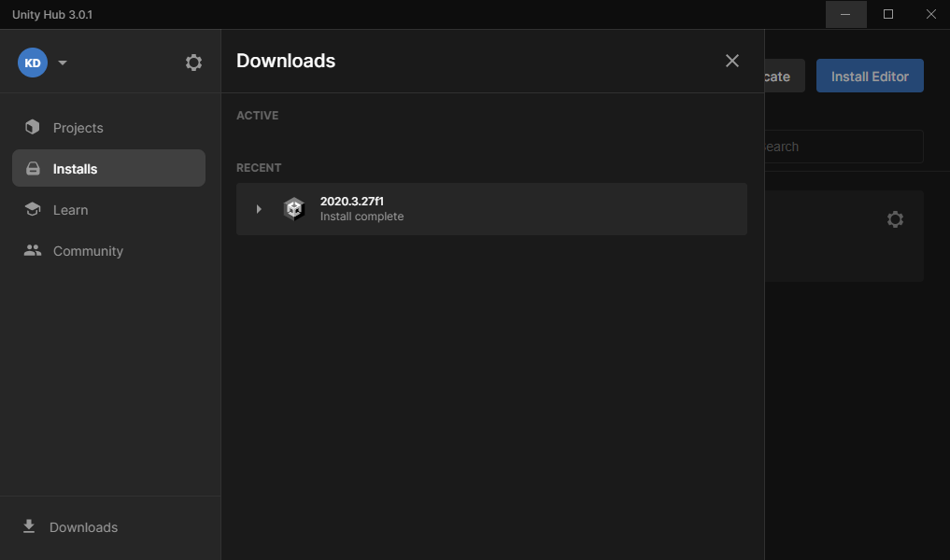Image resolution: width=950 pixels, height=560 pixels.
Task: Click the Downloads arrow icon in the sidebar
Action: point(29,526)
